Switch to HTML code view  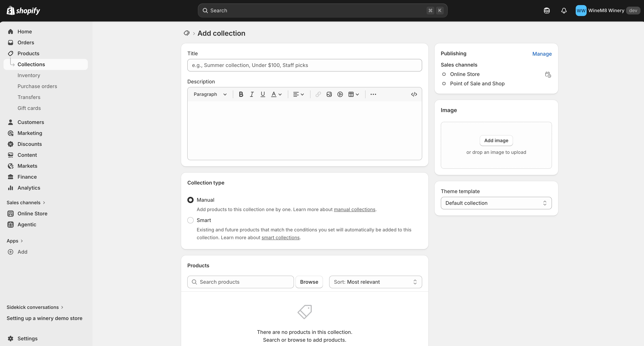pyautogui.click(x=414, y=94)
